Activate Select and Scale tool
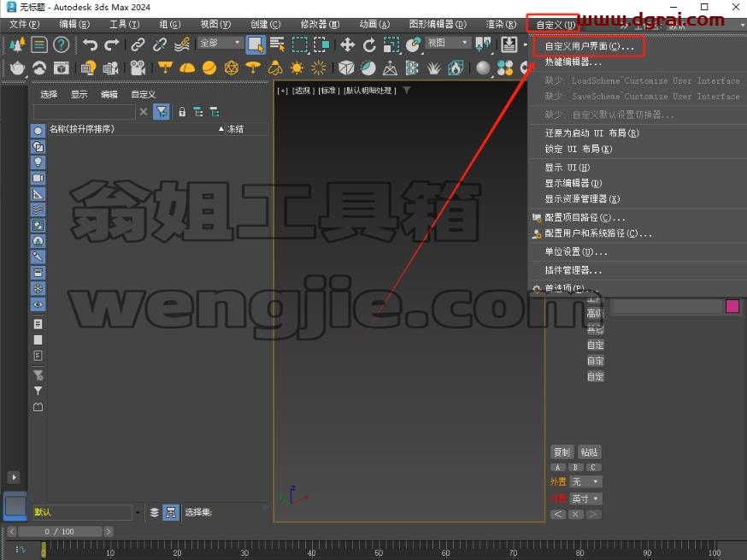This screenshot has height=560, width=747. pos(391,44)
